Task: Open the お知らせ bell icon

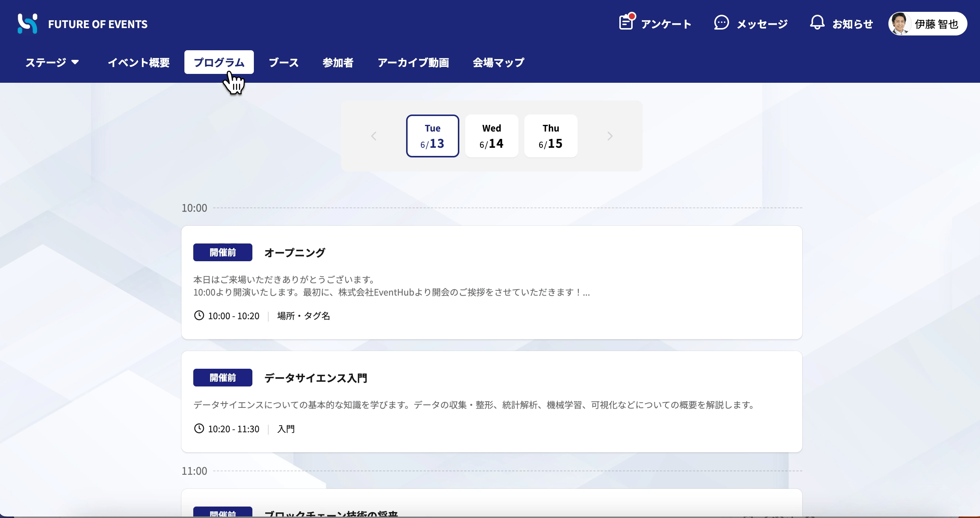Action: pyautogui.click(x=817, y=23)
